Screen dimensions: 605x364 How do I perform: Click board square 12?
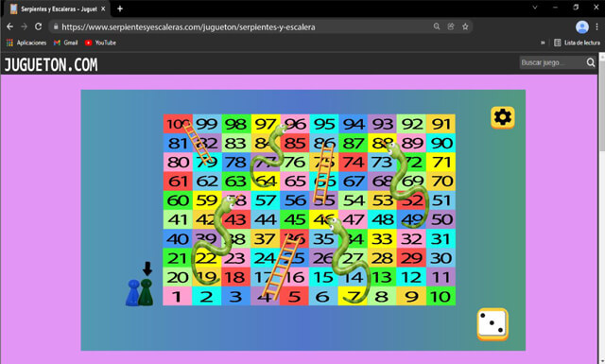411,277
